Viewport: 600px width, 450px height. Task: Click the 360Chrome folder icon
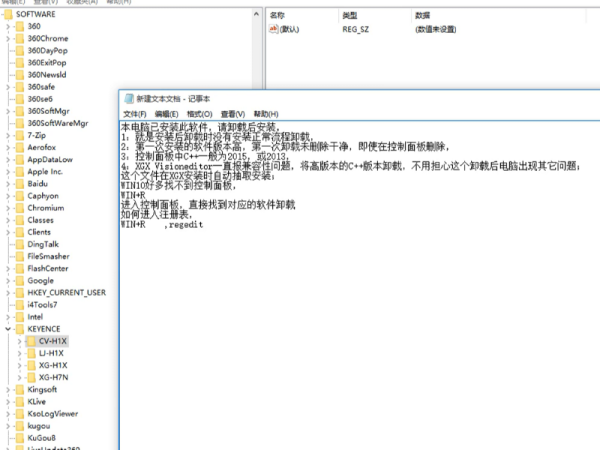pyautogui.click(x=19, y=38)
